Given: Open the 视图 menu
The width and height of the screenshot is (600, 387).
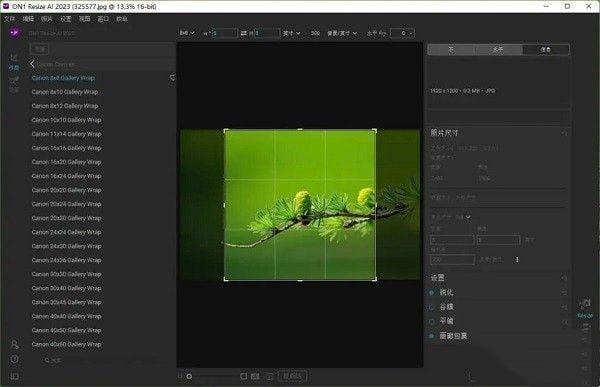Looking at the screenshot, I should 84,19.
